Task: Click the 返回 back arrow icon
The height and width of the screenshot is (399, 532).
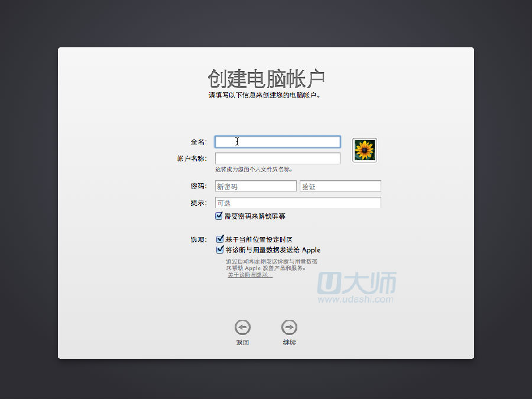Action: (x=242, y=327)
